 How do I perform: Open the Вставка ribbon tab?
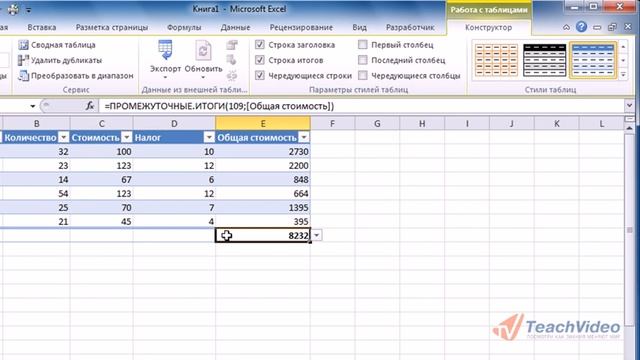[x=42, y=27]
